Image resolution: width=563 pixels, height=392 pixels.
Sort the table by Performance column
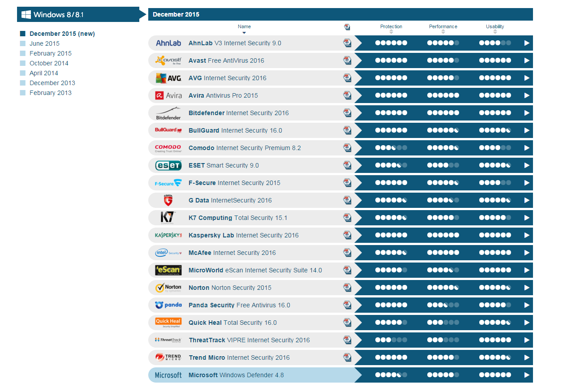coord(443,29)
